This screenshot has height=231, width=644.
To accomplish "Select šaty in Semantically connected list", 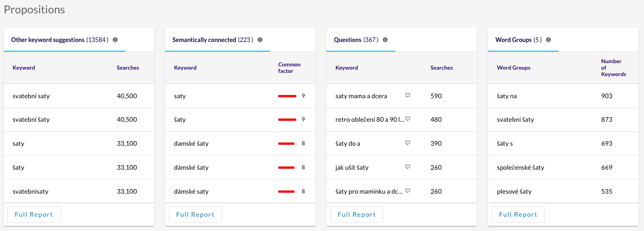I will (x=180, y=119).
